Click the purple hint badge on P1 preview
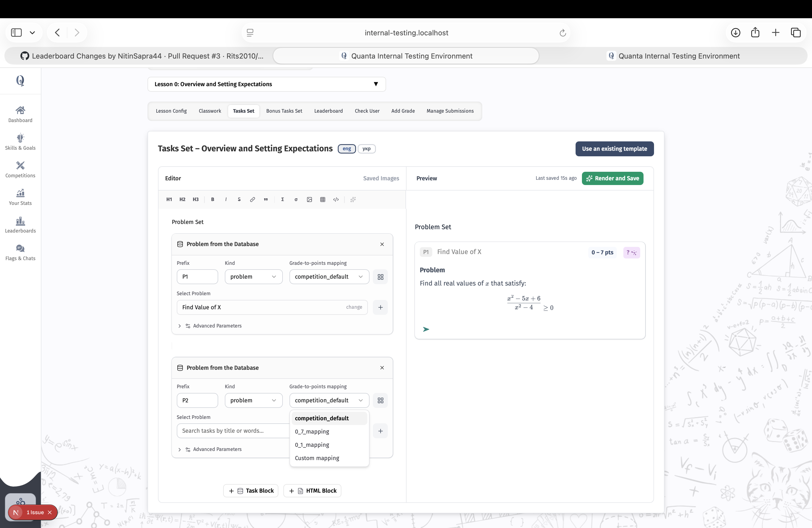Screen dimensions: 812x528 pos(632,253)
